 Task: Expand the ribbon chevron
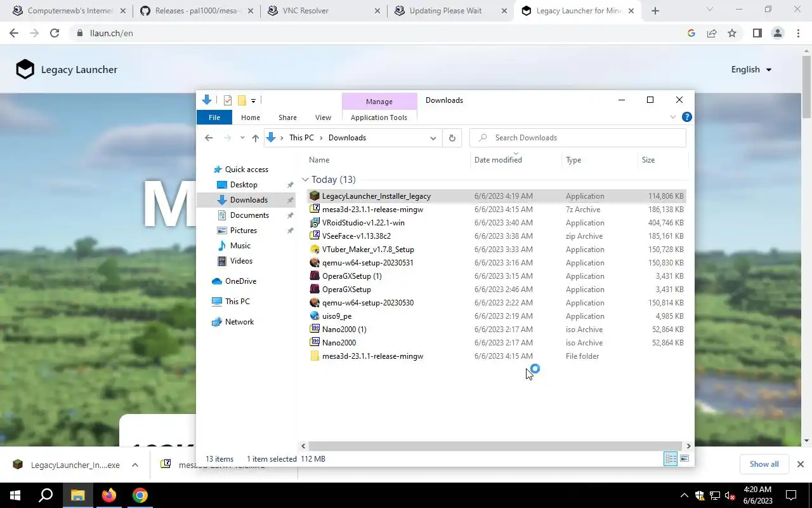(673, 117)
